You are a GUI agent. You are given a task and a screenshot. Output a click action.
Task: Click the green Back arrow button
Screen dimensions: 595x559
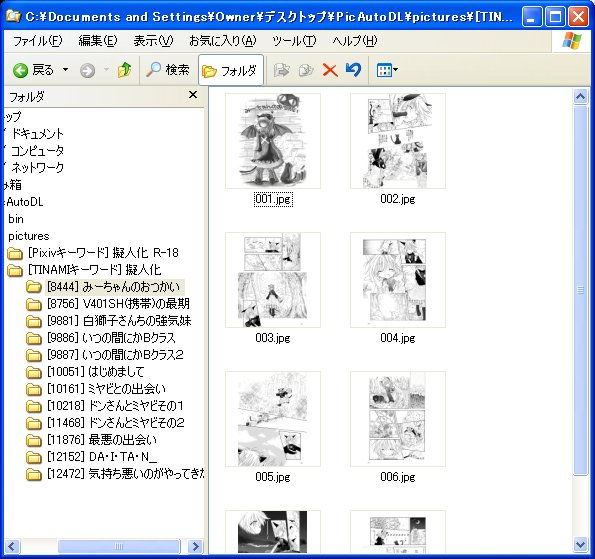tap(20, 70)
